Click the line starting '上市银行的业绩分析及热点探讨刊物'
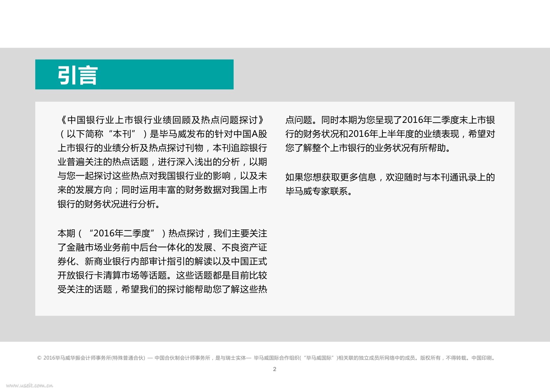This screenshot has width=550, height=392. (162, 148)
